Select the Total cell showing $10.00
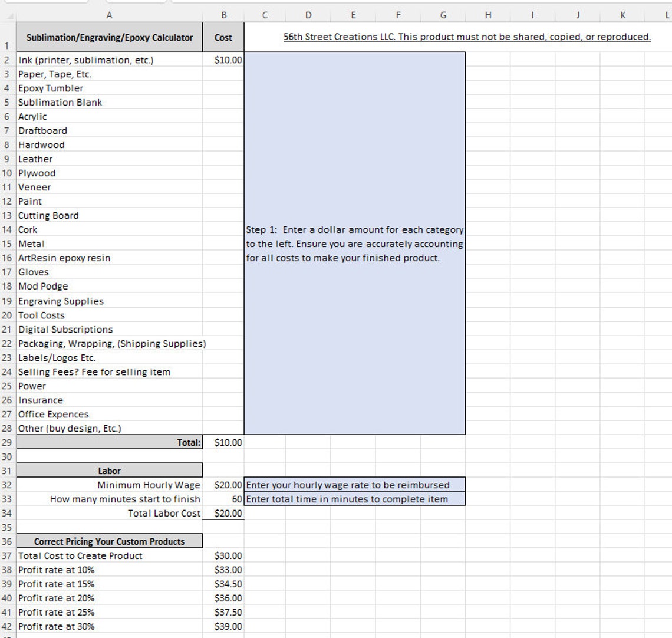672x638 pixels. point(223,442)
